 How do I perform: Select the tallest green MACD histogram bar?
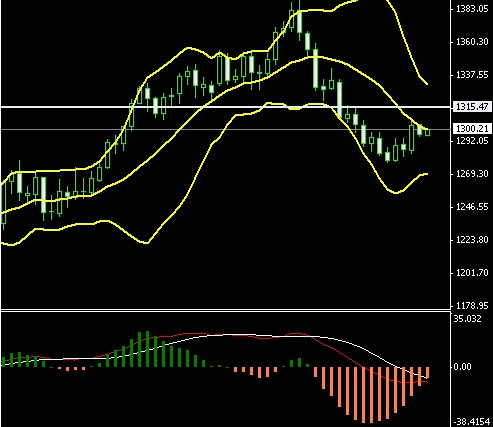click(x=147, y=349)
